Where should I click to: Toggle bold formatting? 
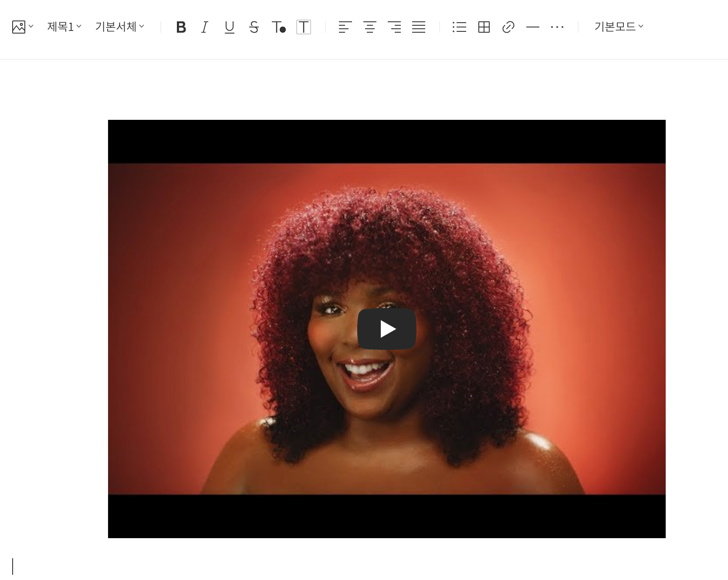[181, 27]
